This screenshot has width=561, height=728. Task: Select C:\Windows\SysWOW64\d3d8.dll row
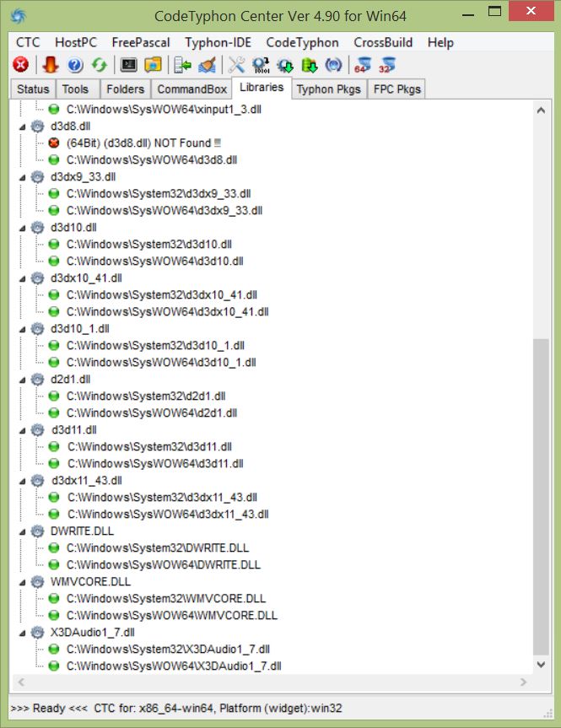(152, 160)
